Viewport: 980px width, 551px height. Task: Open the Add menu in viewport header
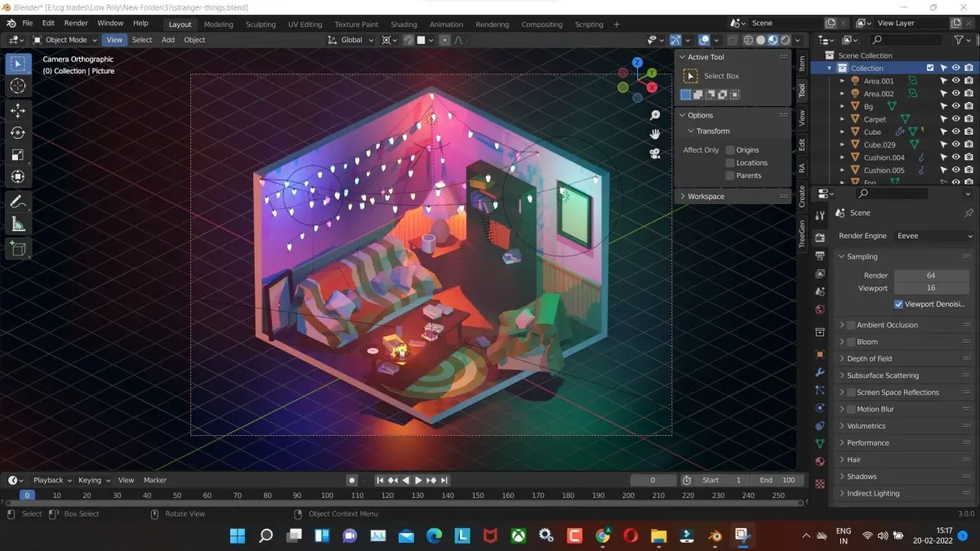pos(167,39)
